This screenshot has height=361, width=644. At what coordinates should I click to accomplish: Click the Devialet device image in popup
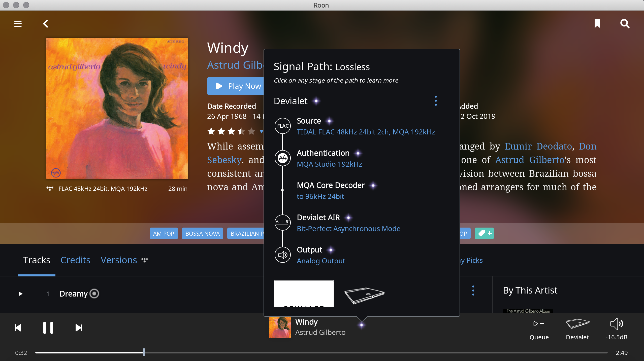click(x=364, y=296)
